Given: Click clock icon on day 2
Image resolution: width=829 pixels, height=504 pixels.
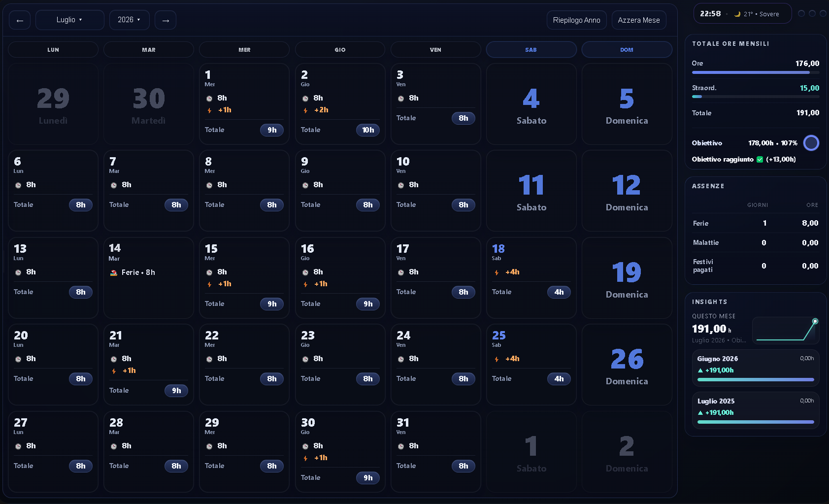Looking at the screenshot, I should point(305,99).
